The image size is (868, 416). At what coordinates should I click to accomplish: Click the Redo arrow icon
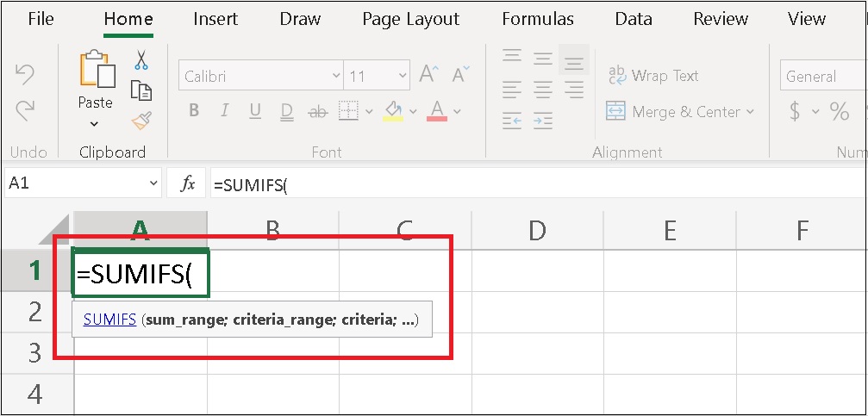click(25, 110)
